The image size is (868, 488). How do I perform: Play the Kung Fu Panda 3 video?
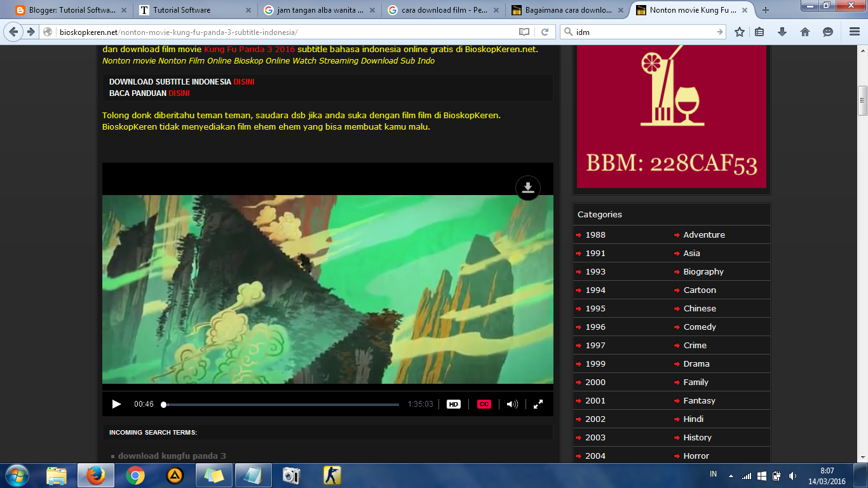[116, 404]
